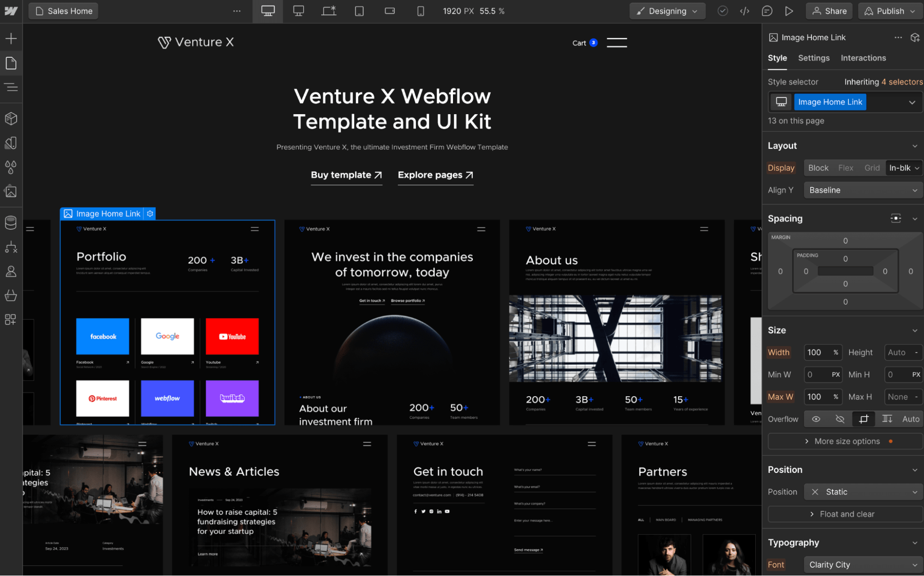Click the 4 selectors inheriting link
The height and width of the screenshot is (576, 924).
[x=902, y=82]
